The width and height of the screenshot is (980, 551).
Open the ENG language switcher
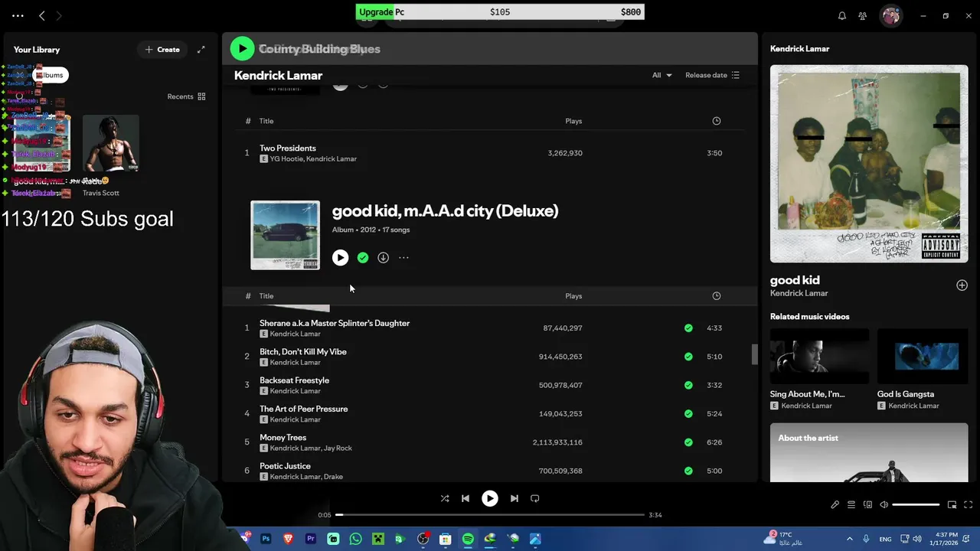coord(885,539)
